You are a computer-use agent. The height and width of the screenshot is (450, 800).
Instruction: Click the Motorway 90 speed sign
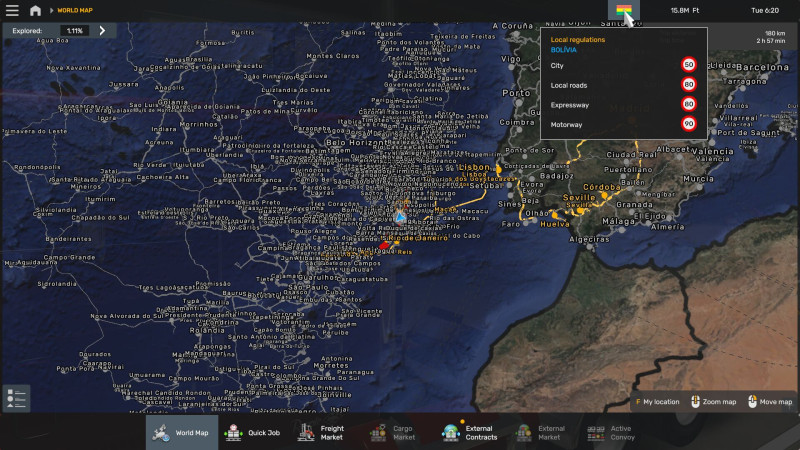click(x=689, y=124)
